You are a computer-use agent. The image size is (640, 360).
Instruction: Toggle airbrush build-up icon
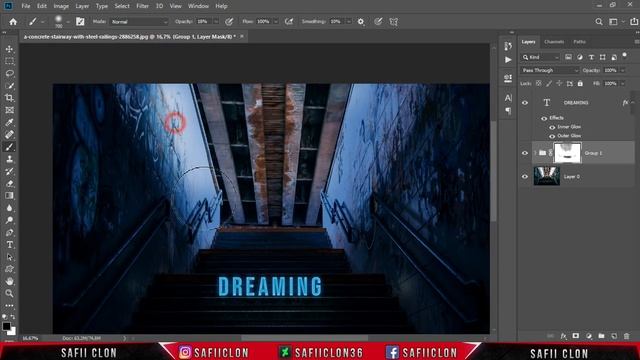(x=289, y=22)
